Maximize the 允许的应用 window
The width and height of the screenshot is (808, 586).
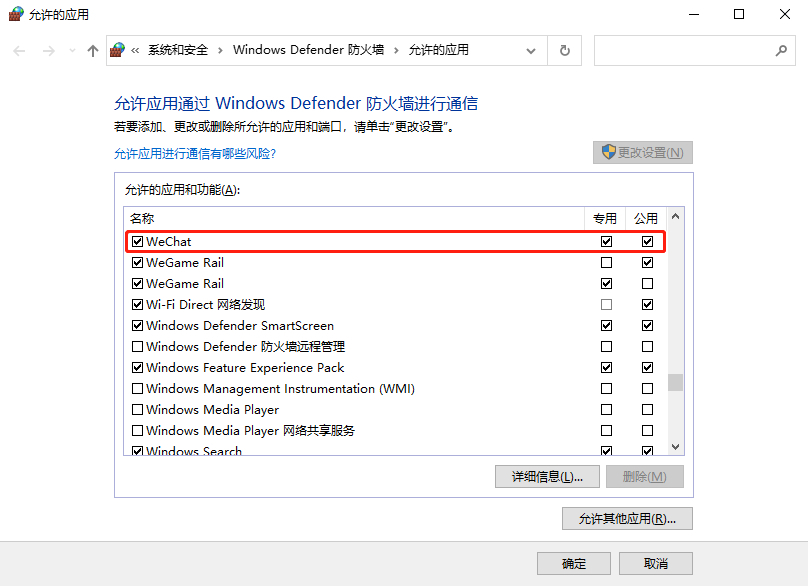coord(739,14)
